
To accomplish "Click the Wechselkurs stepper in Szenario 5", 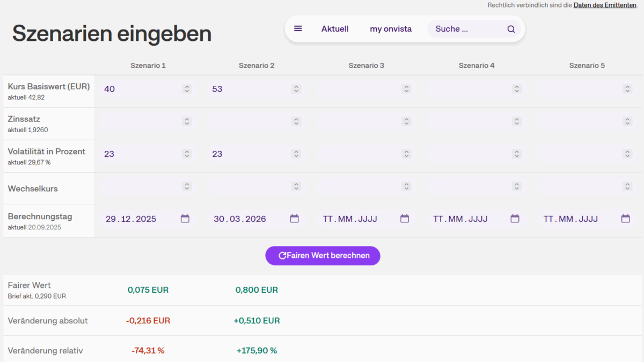I will click(x=627, y=186).
